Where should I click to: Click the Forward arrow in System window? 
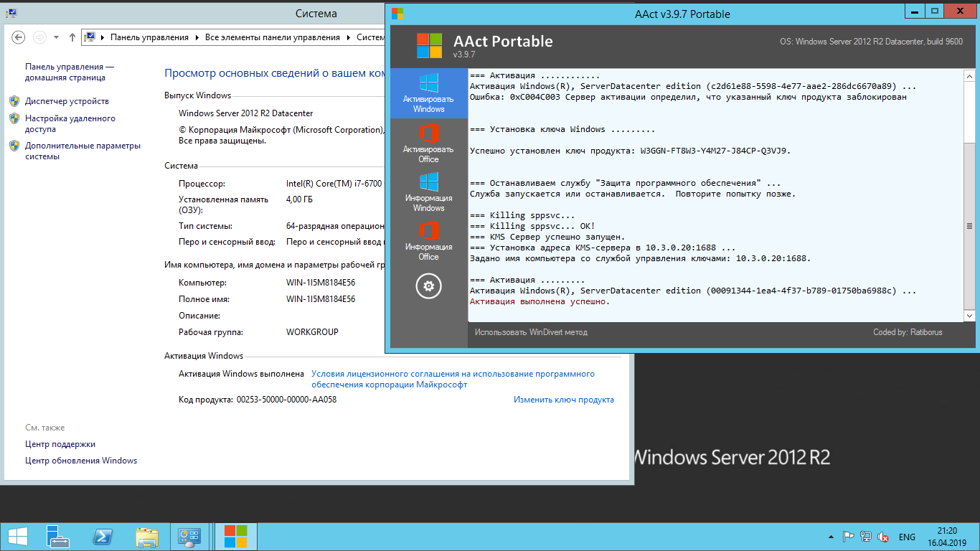[x=40, y=37]
